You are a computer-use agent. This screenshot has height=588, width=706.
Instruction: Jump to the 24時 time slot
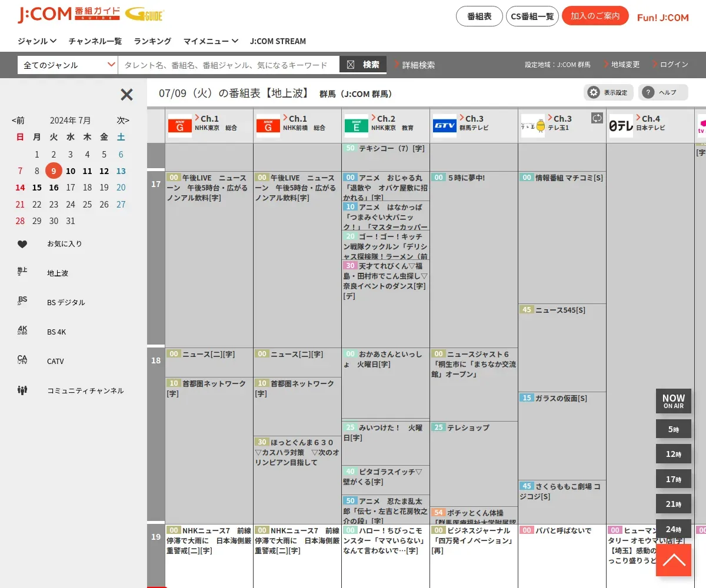(674, 529)
